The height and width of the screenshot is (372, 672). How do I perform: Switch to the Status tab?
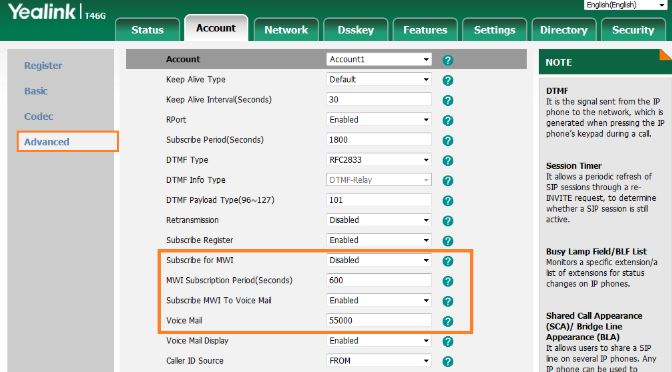pos(147,30)
